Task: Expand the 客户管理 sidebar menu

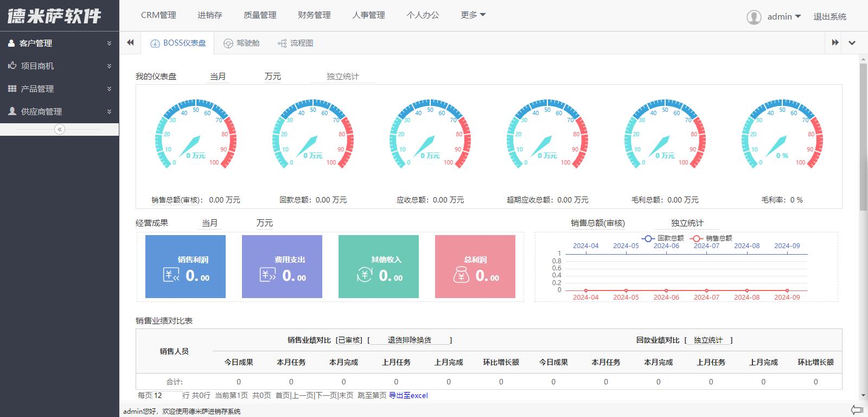Action: (x=60, y=43)
